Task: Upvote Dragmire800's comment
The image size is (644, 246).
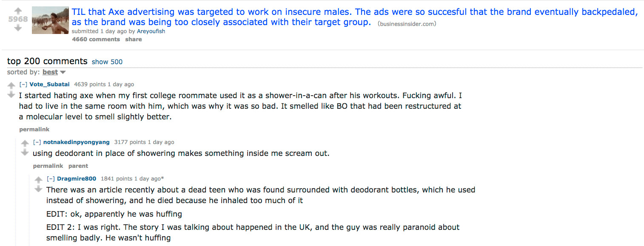Action: pos(39,180)
